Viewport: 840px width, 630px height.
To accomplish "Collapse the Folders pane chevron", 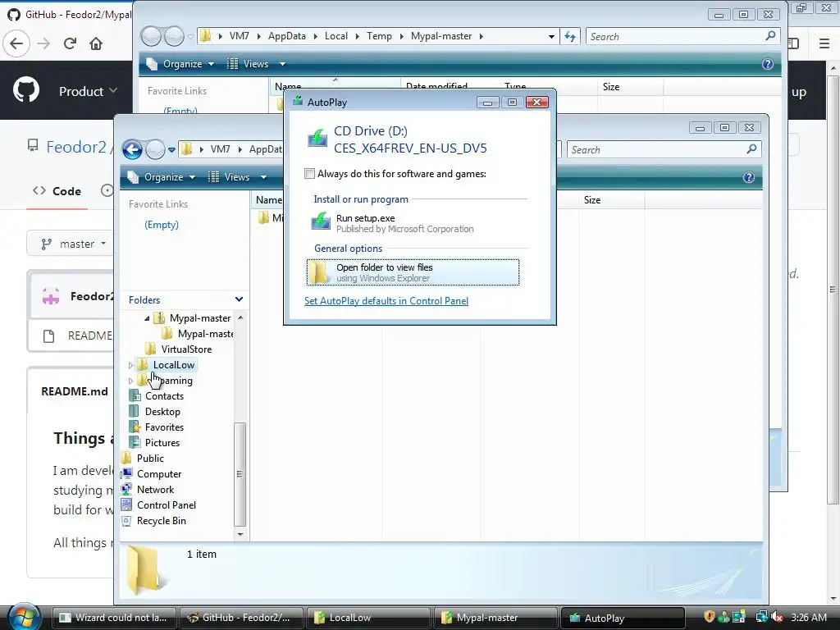I will click(239, 299).
